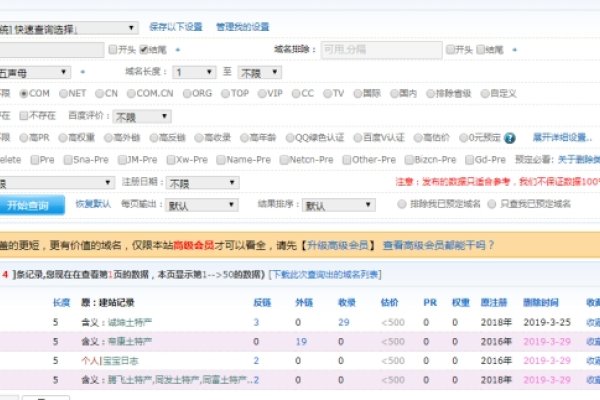Open the save settings below link
Screen dimensions: 600x400
pos(176,27)
